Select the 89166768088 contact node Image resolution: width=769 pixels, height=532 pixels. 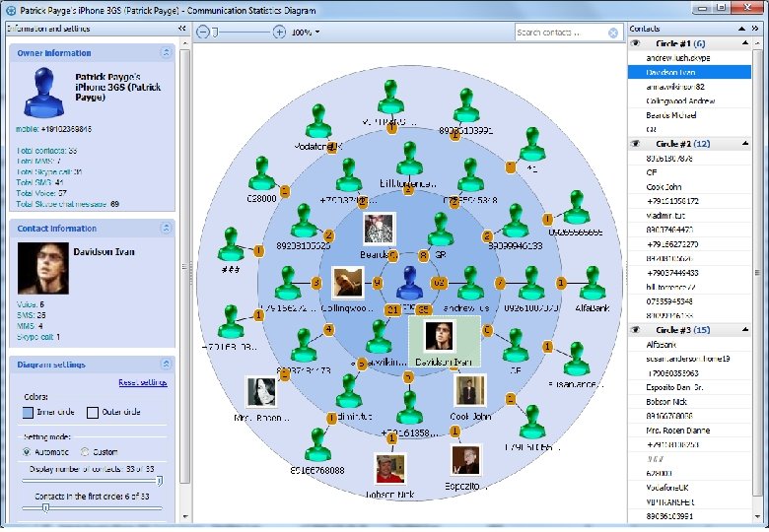317,444
